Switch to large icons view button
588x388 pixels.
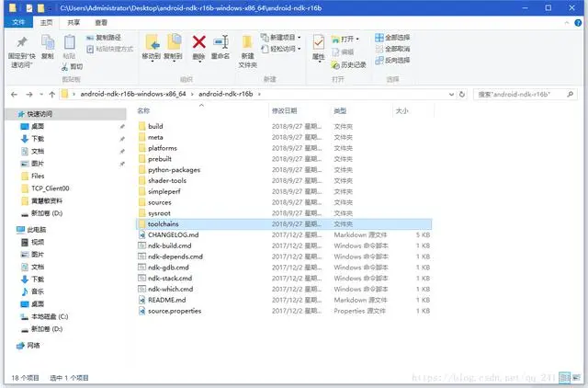click(x=576, y=378)
